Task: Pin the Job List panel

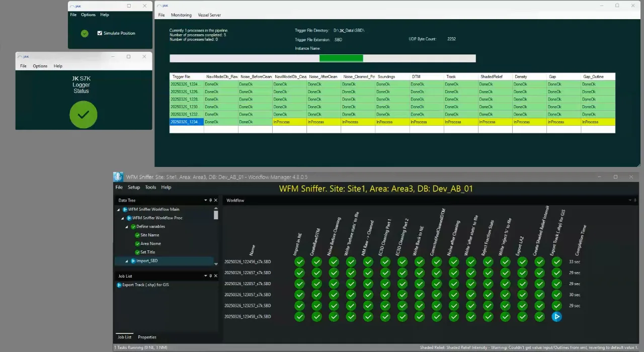Action: pyautogui.click(x=210, y=276)
